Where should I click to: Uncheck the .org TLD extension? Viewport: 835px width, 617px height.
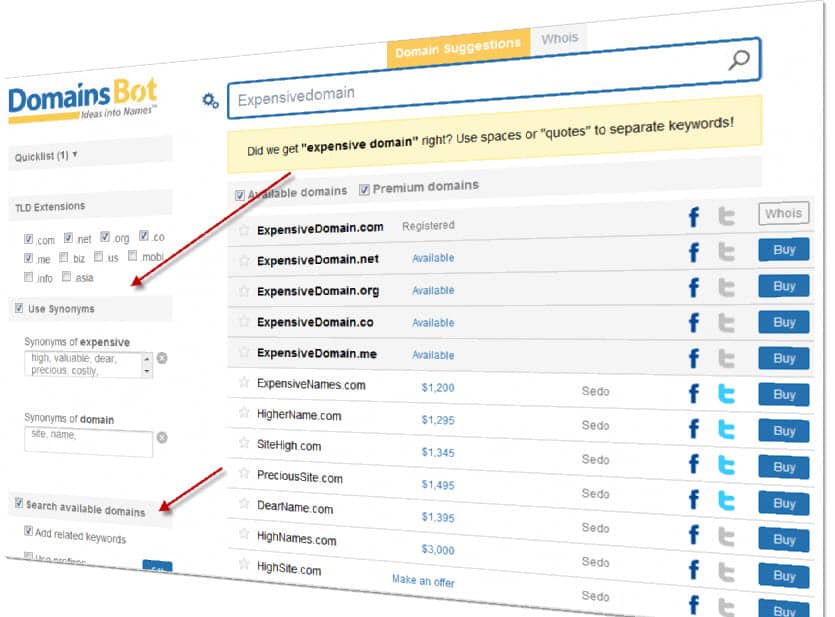[x=105, y=236]
